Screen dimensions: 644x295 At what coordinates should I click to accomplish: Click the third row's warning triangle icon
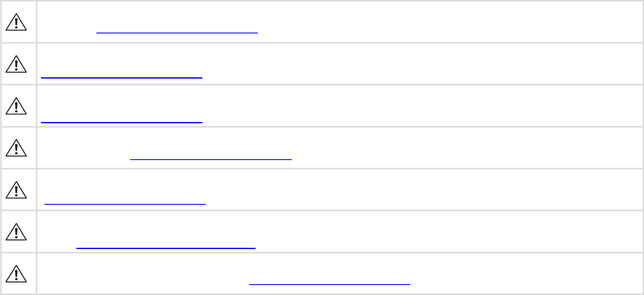16,106
